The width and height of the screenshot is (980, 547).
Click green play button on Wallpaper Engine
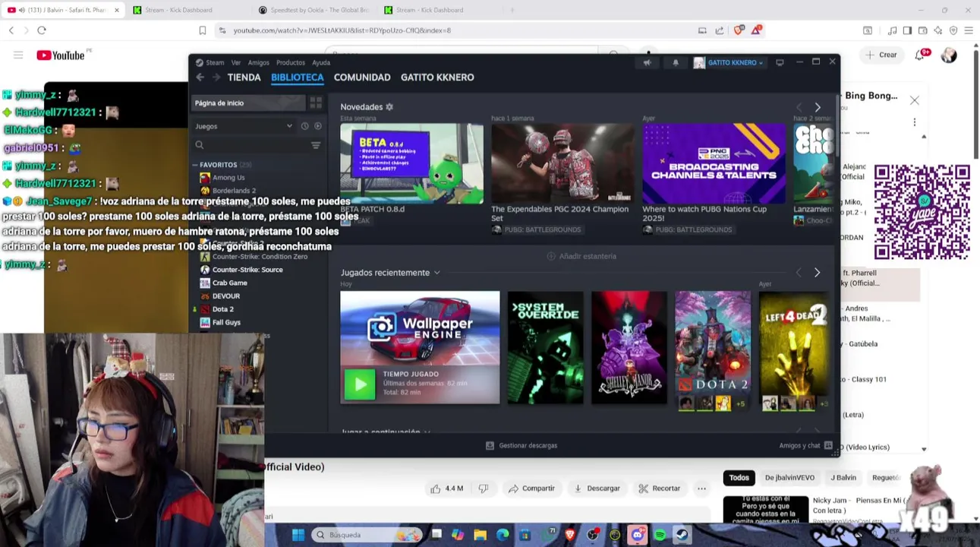(360, 384)
